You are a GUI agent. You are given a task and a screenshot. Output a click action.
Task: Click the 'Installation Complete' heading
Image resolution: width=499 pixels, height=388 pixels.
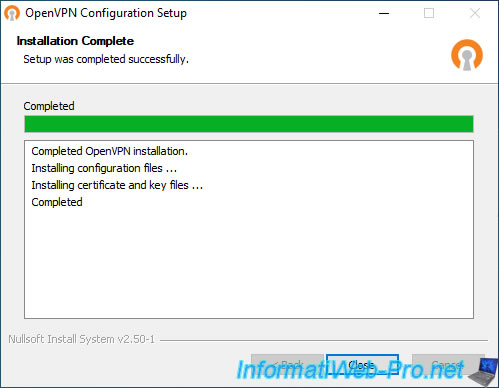click(75, 41)
